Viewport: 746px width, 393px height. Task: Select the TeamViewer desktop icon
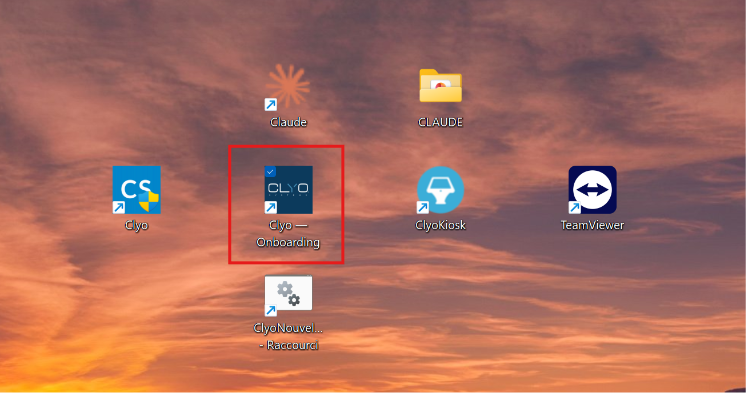pyautogui.click(x=592, y=190)
